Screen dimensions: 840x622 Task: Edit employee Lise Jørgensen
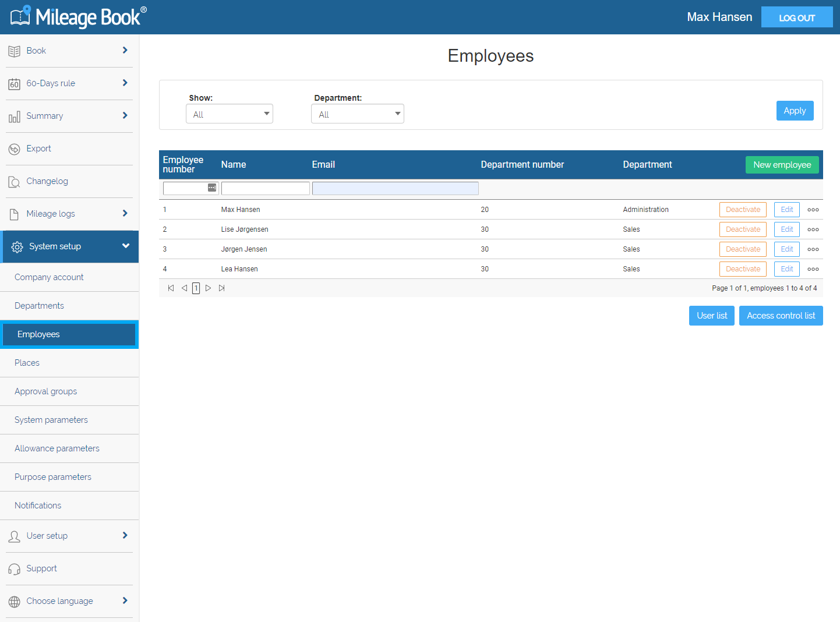(786, 229)
